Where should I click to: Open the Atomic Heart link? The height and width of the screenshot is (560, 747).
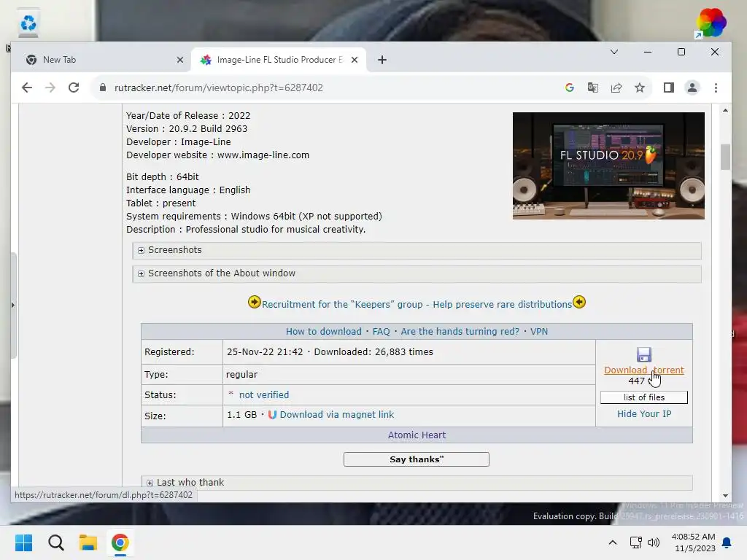pyautogui.click(x=417, y=435)
